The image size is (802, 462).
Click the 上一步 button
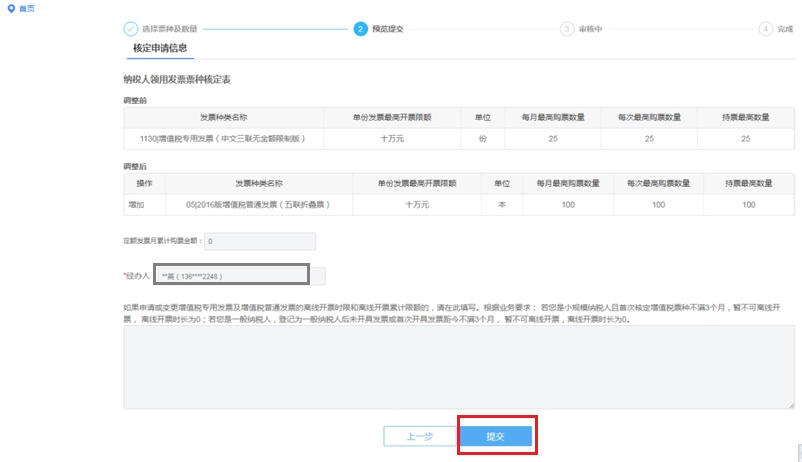coord(420,436)
